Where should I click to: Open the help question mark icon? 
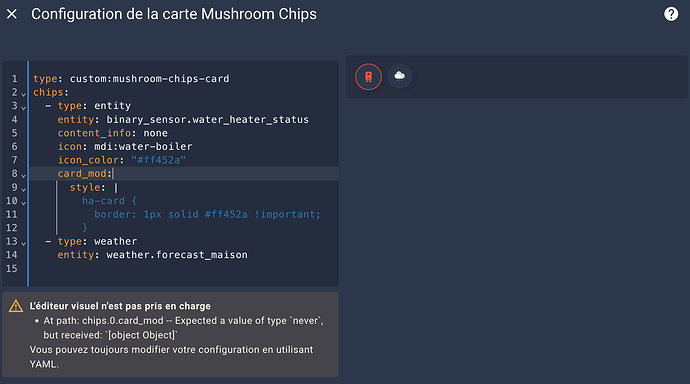coord(671,14)
